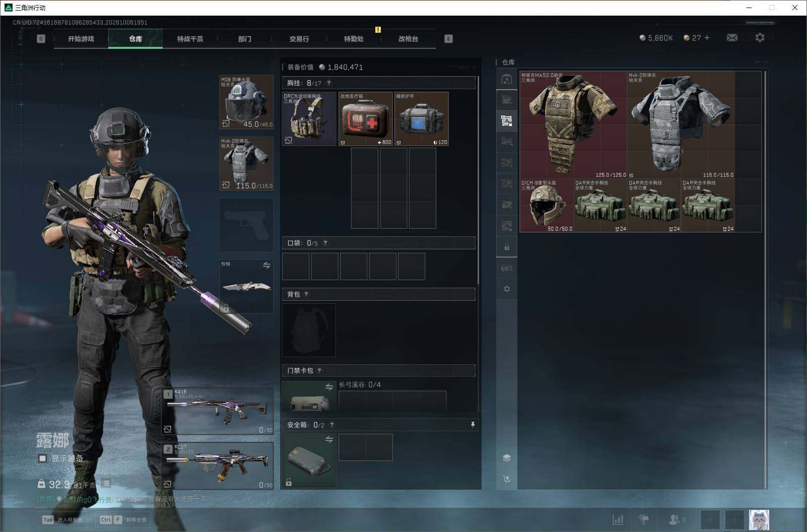807x532 pixels.
Task: Select the DICH-9重型头盔 in warehouse
Action: (x=547, y=206)
